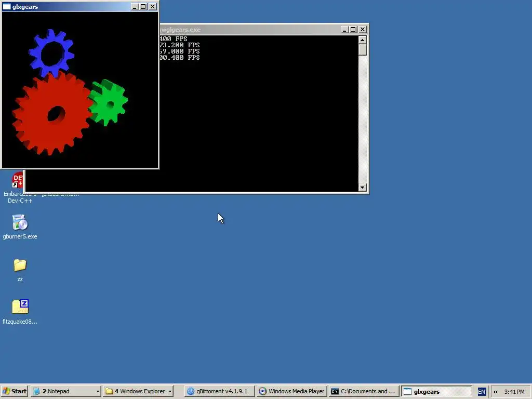Switch to qBittorrent v4.1.9.1 in the taskbar

(x=219, y=391)
